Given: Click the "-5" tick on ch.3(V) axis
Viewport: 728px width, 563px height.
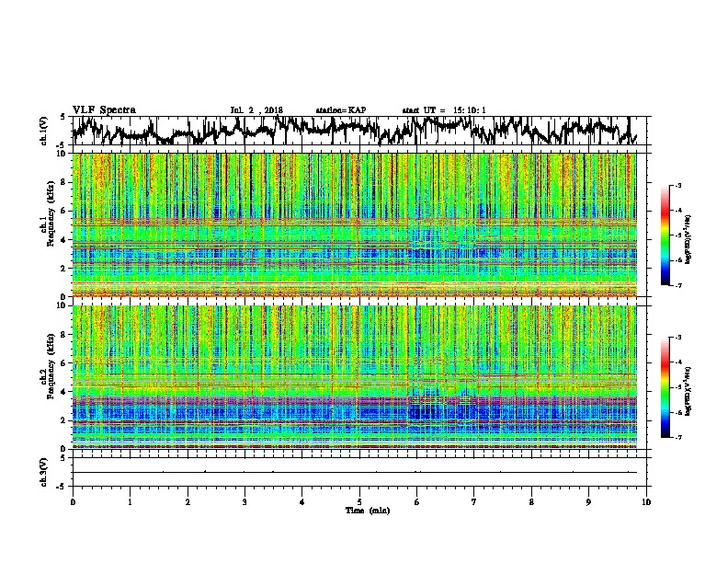Looking at the screenshot, I should pos(62,487).
